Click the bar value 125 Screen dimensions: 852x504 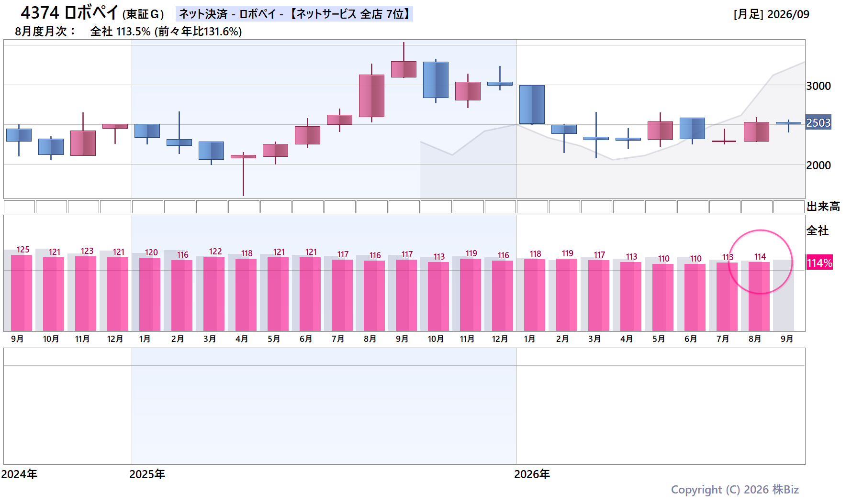(x=23, y=250)
